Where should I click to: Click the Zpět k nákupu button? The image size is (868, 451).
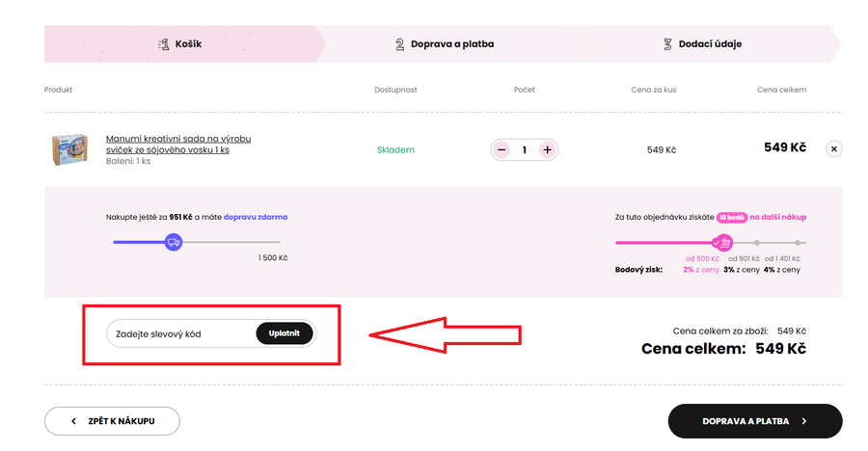[x=112, y=421]
